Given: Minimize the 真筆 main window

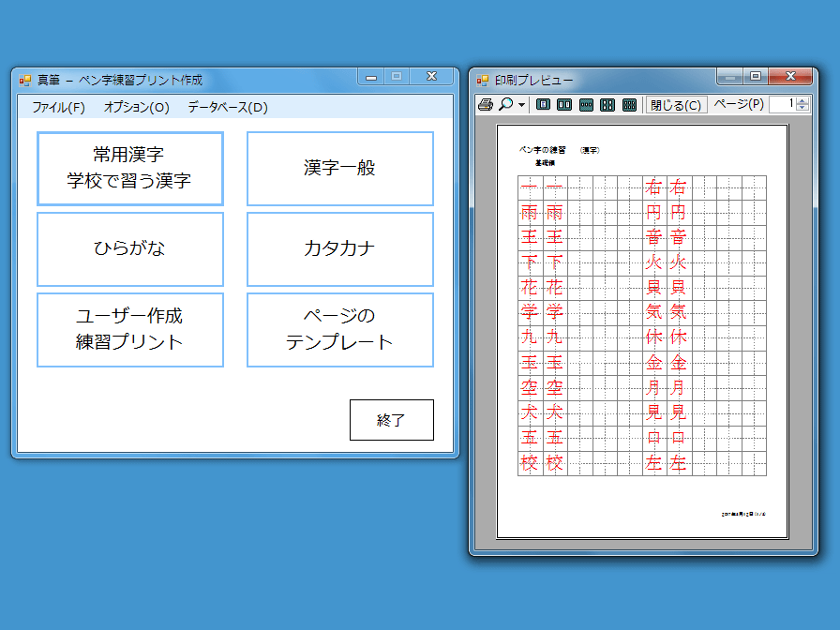Looking at the screenshot, I should tap(370, 77).
